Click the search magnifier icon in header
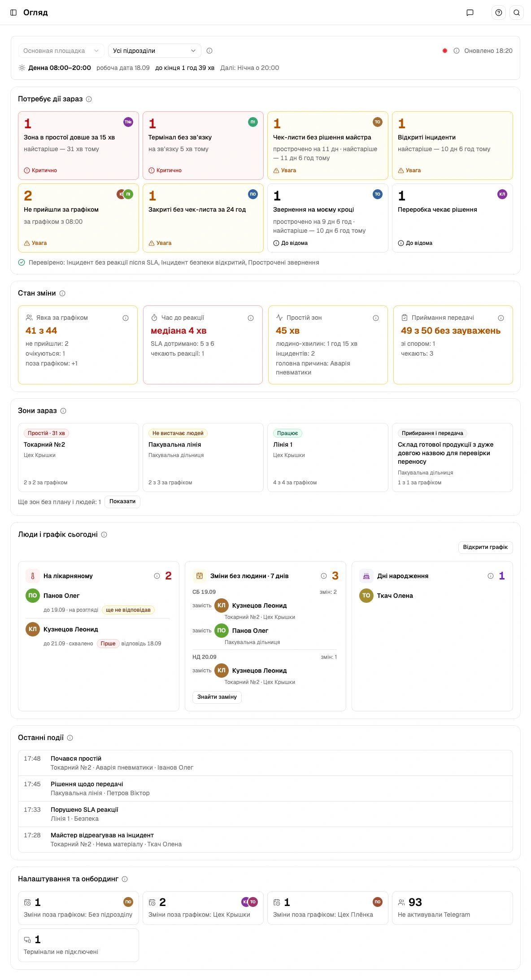Screen dimensions: 531x980 tap(517, 13)
